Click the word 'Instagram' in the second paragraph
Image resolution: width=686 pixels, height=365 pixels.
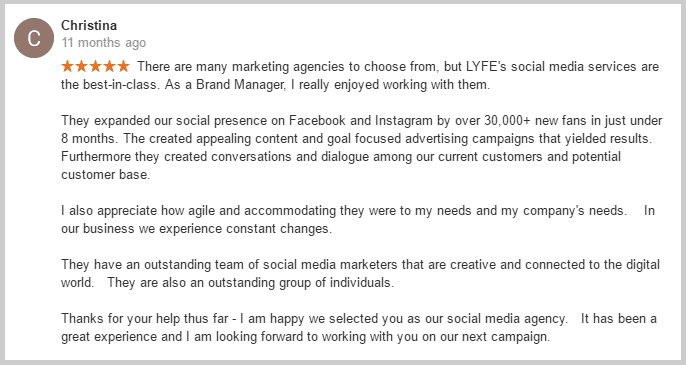pyautogui.click(x=403, y=121)
